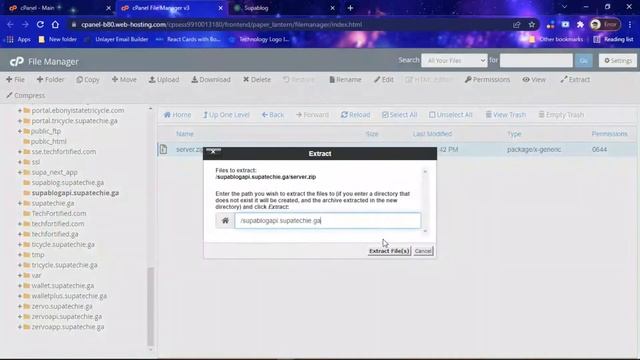This screenshot has height=360, width=640.
Task: Expand portal.tricycle.supatechie.ga folder
Action: (x=20, y=121)
